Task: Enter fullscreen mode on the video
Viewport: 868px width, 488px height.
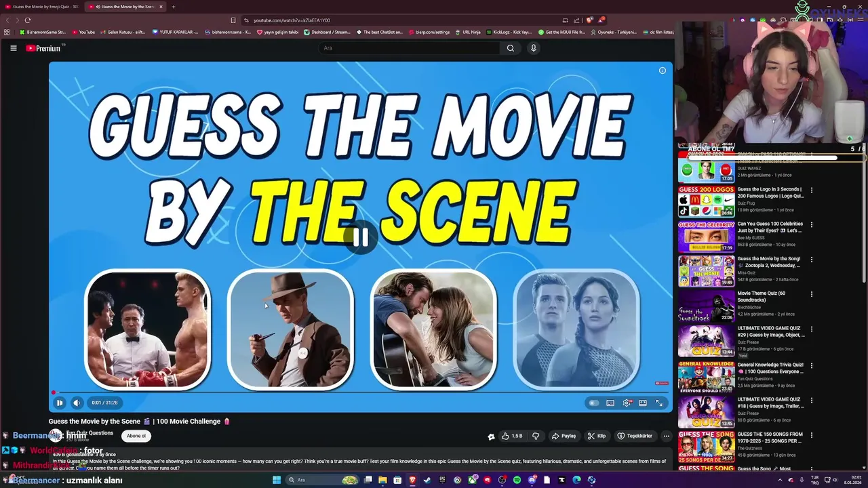Action: pyautogui.click(x=659, y=403)
